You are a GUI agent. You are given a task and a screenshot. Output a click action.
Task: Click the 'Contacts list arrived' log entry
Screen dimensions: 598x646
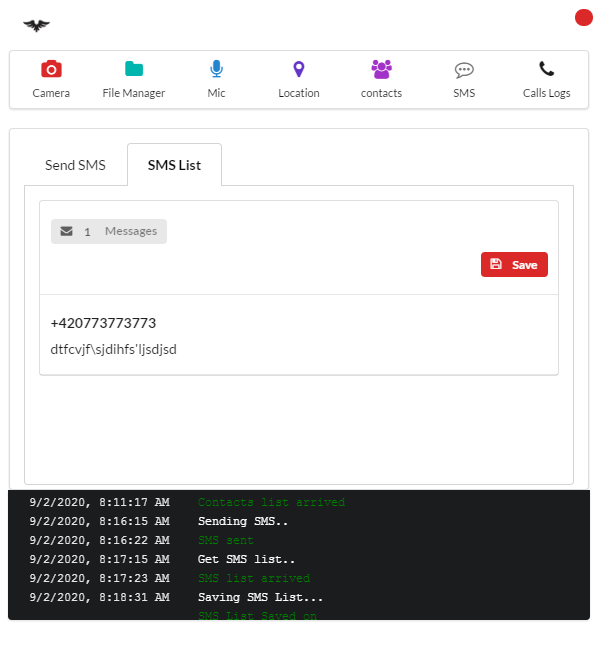tap(271, 502)
